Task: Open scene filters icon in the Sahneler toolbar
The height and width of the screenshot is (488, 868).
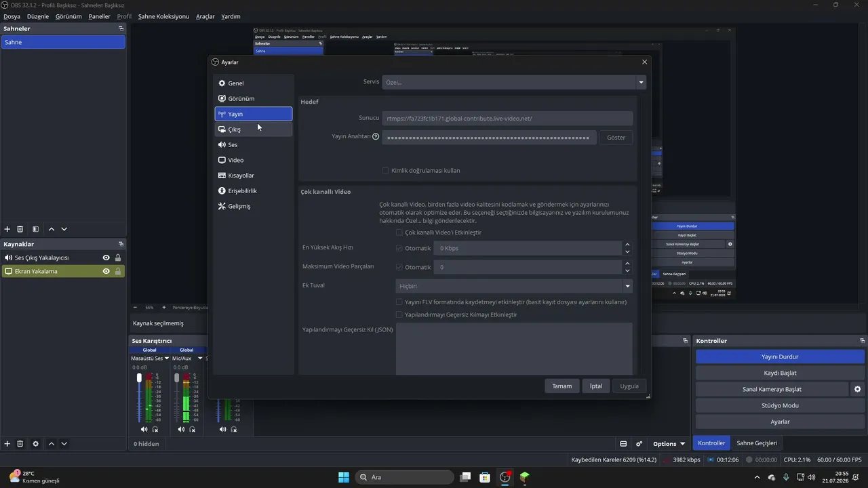Action: tap(35, 229)
